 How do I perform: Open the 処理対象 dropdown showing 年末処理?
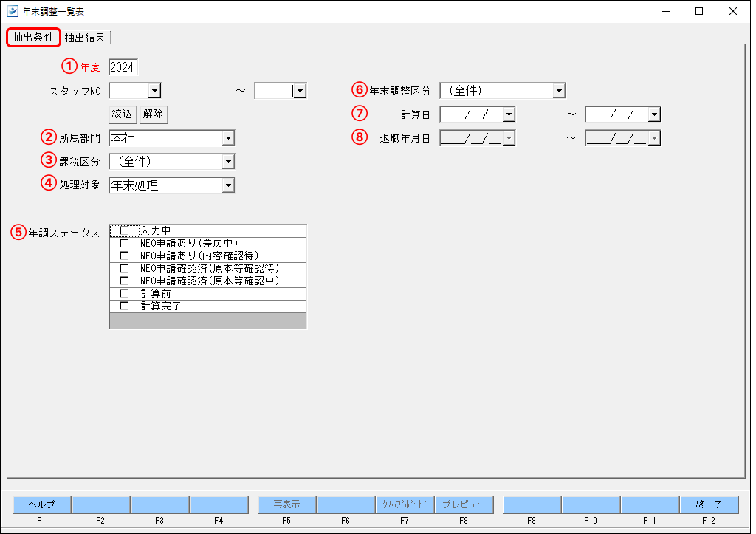click(229, 185)
